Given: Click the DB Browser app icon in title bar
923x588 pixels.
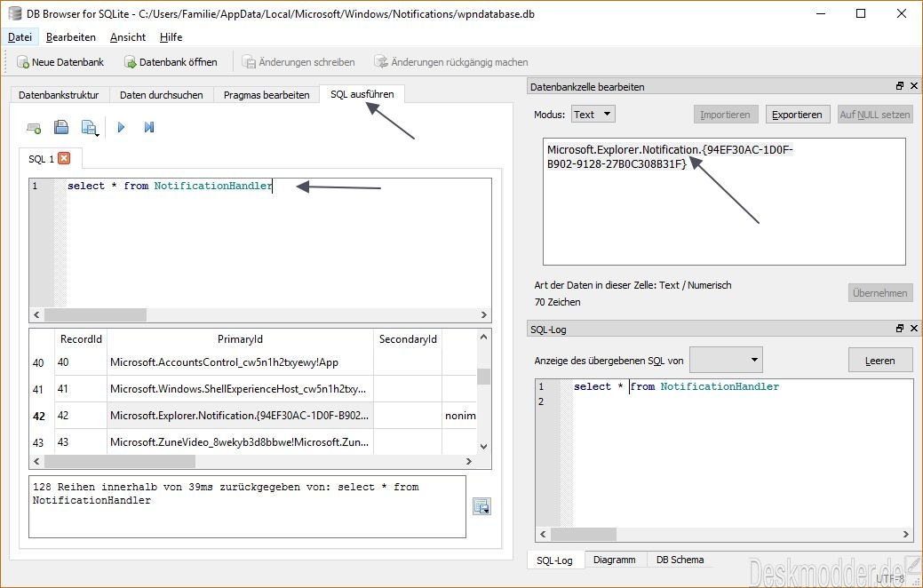Looking at the screenshot, I should [15, 13].
